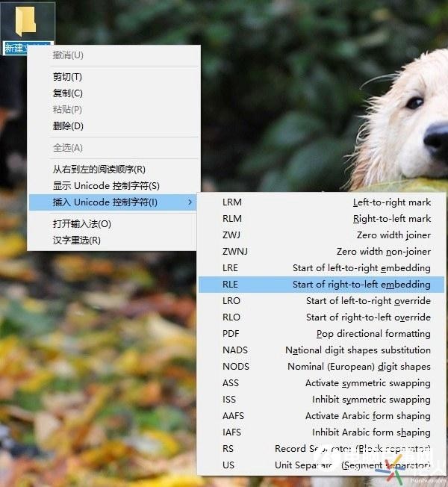Select 剪切(T) from the context menu
The image size is (448, 487).
[x=67, y=77]
